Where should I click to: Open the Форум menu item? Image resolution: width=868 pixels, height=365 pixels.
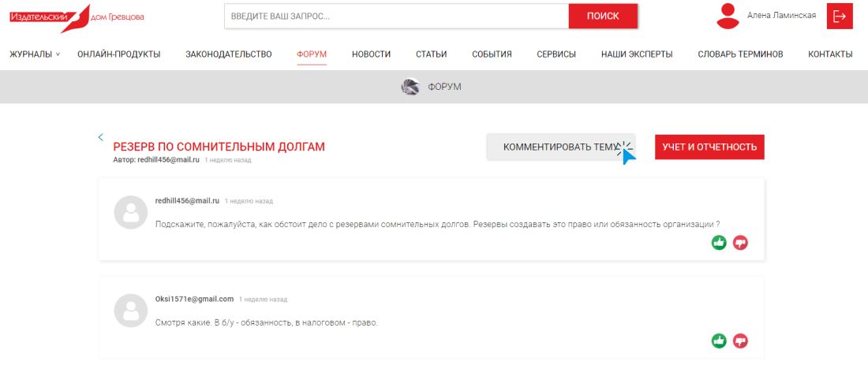pos(312,54)
